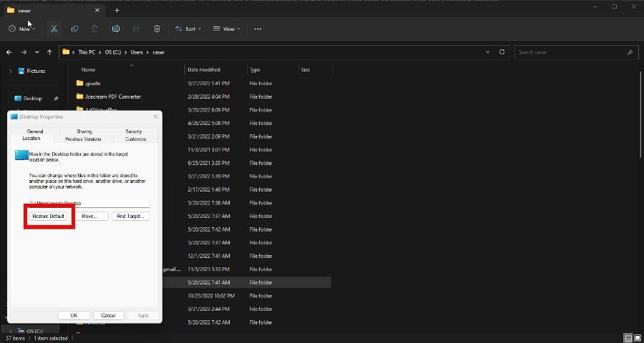The width and height of the screenshot is (644, 343).
Task: Click the Delete trash can icon
Action: tap(157, 29)
